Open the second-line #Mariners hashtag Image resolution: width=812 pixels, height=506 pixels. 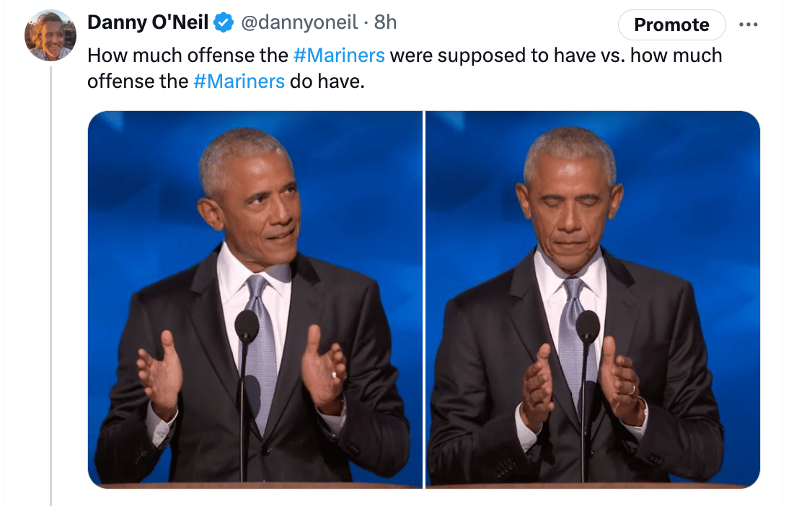tap(239, 81)
